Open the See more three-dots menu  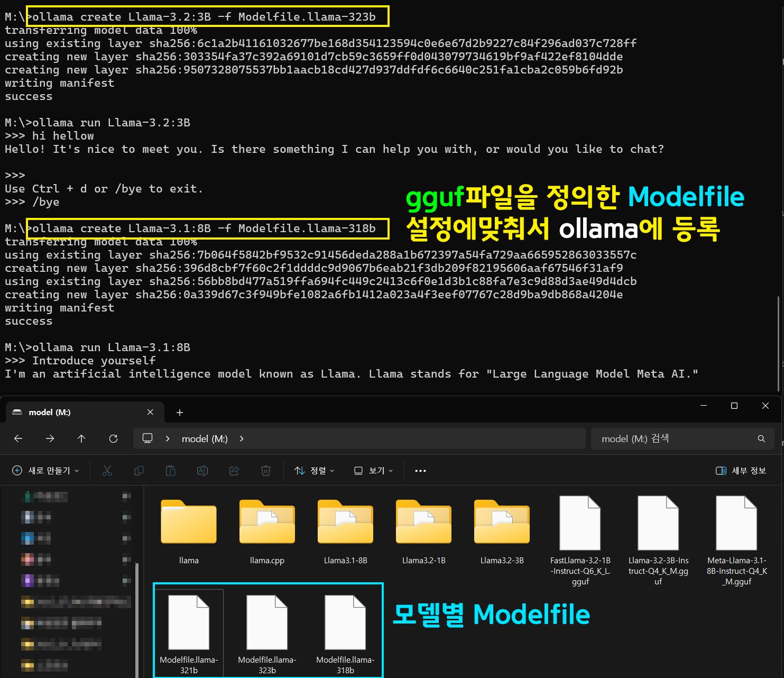[420, 471]
